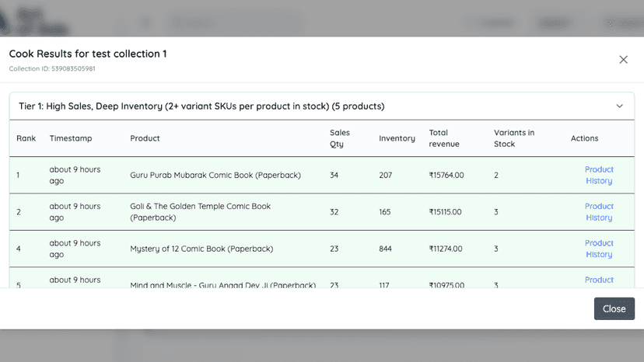Select Goli & The Golden Temple product name
The width and height of the screenshot is (644, 362).
[x=201, y=212]
